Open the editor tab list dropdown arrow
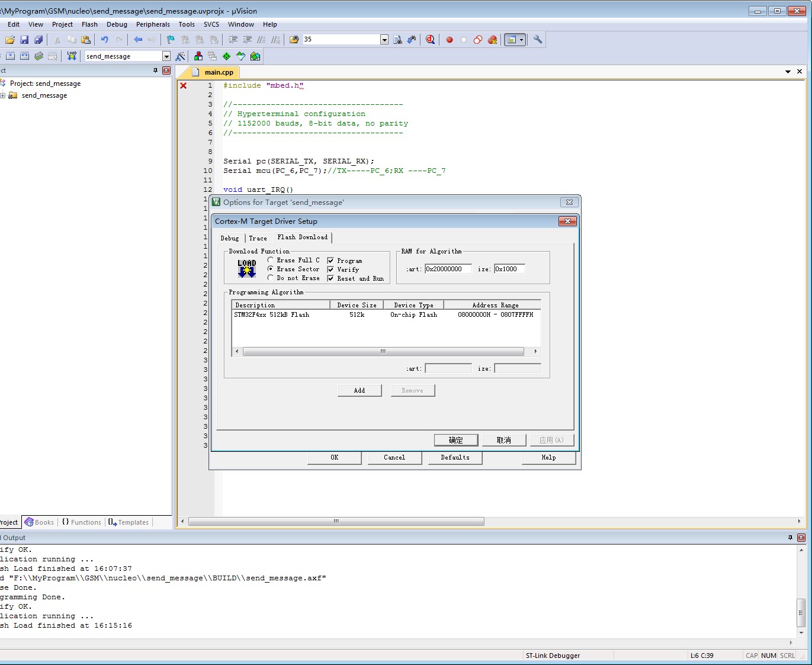 click(788, 72)
